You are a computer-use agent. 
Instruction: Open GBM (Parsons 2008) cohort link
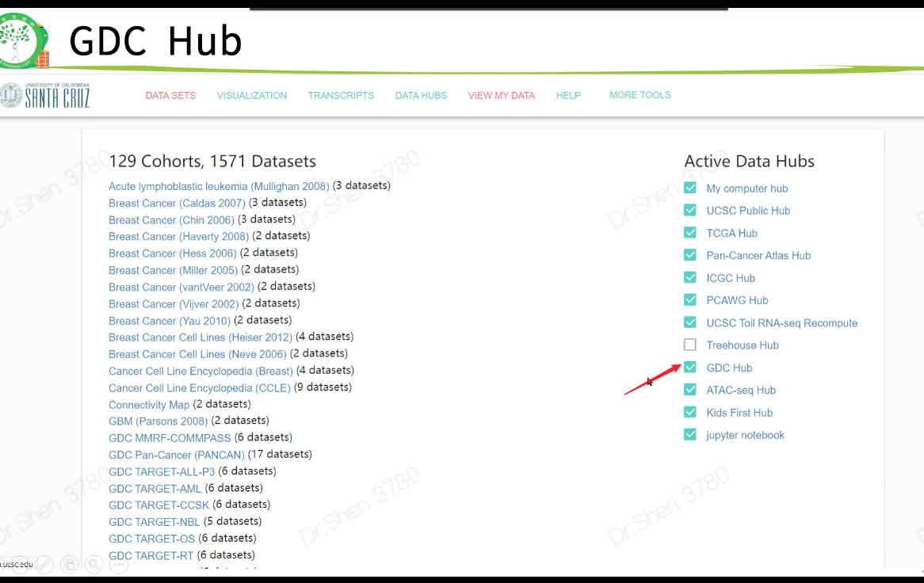(x=158, y=421)
